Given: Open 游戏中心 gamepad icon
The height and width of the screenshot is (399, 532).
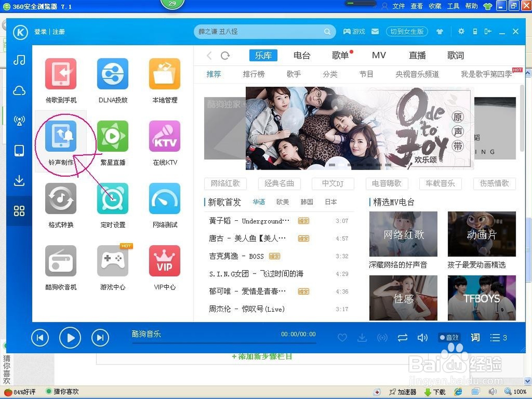Looking at the screenshot, I should pos(113,261).
